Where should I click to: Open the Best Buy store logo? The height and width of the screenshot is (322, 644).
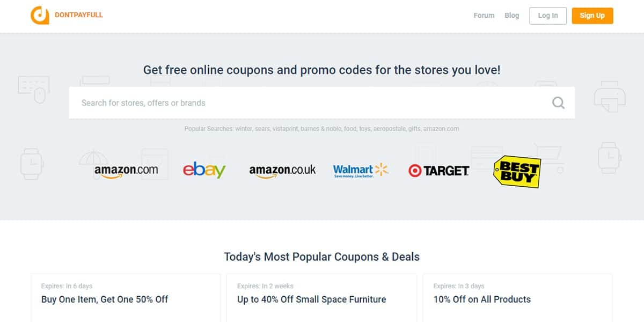(516, 171)
